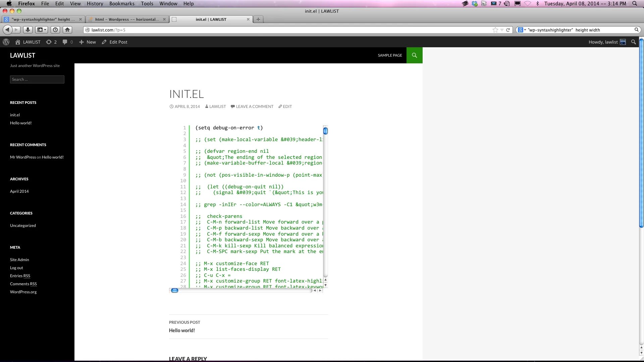This screenshot has height=362, width=644.
Task: Open the WordPress logo admin menu
Action: coord(6,42)
